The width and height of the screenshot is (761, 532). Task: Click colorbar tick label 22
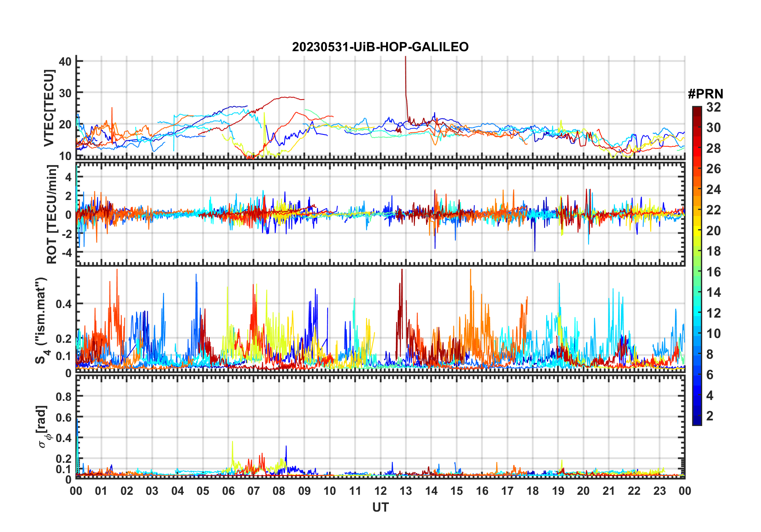point(713,210)
